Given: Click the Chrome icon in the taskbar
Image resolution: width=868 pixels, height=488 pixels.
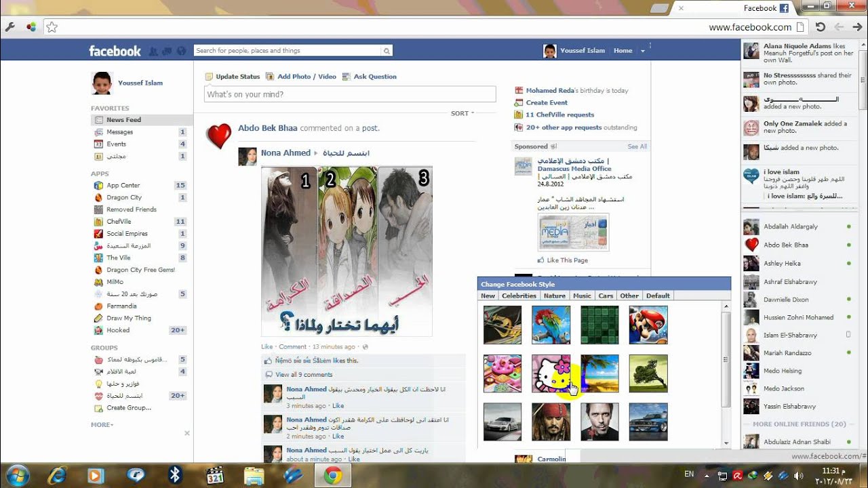Looking at the screenshot, I should point(332,475).
